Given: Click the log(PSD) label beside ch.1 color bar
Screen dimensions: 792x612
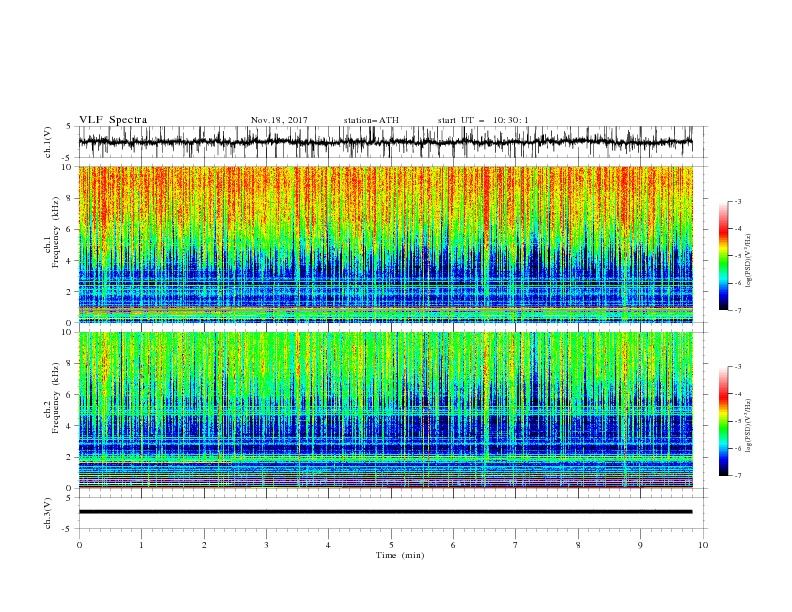Looking at the screenshot, I should [748, 260].
